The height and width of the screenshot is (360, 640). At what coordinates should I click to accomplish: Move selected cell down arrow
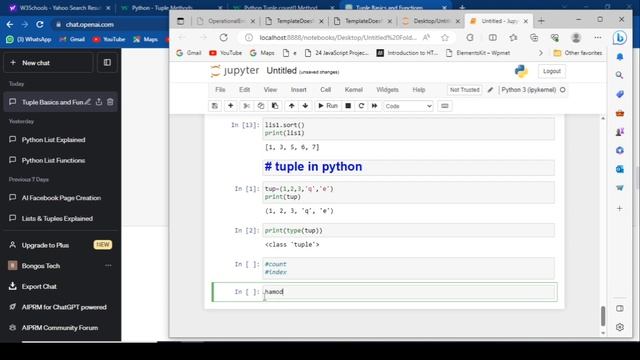point(305,106)
